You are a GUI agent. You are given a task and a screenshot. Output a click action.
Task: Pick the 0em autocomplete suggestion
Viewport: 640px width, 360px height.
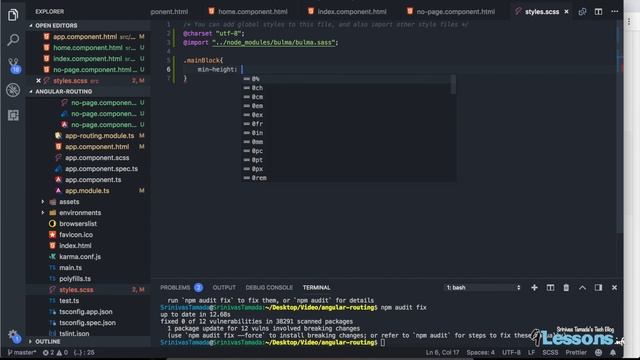pos(348,106)
